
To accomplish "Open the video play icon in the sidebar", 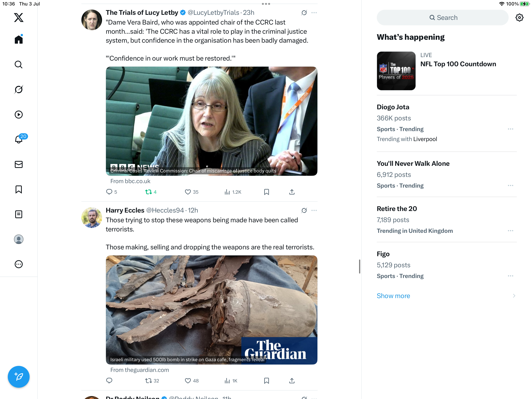I will click(x=18, y=115).
